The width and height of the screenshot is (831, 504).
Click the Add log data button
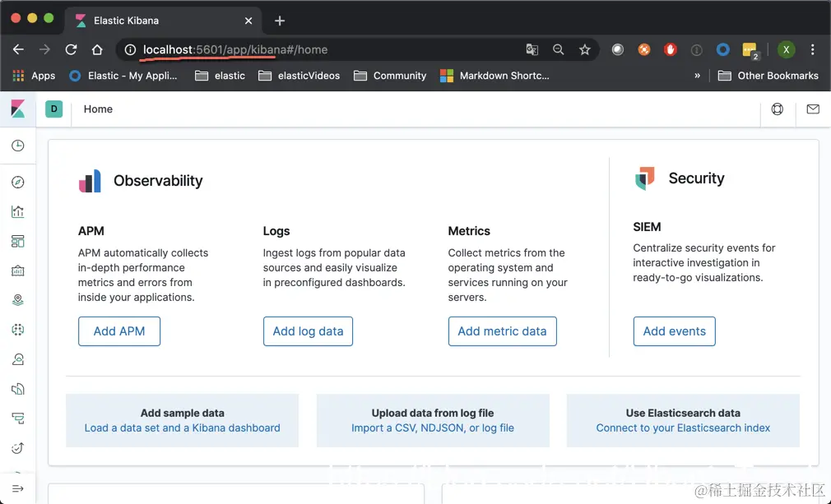[308, 331]
